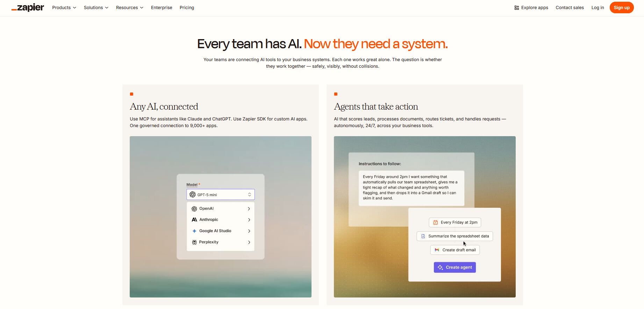Click the document icon on the Summarize step
This screenshot has width=644, height=309.
(x=423, y=236)
